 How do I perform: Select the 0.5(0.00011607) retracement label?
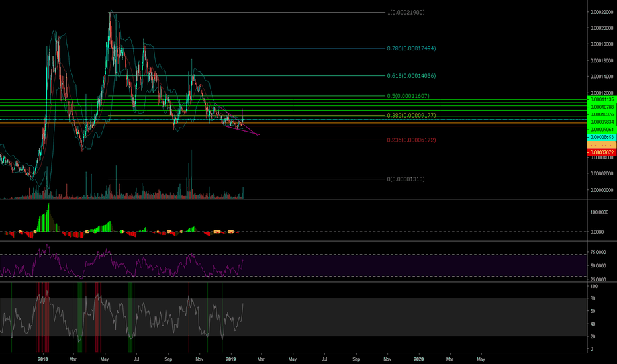point(408,96)
